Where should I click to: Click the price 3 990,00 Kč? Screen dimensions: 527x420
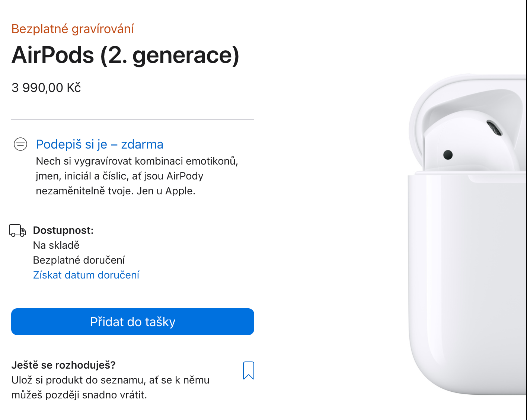point(46,88)
